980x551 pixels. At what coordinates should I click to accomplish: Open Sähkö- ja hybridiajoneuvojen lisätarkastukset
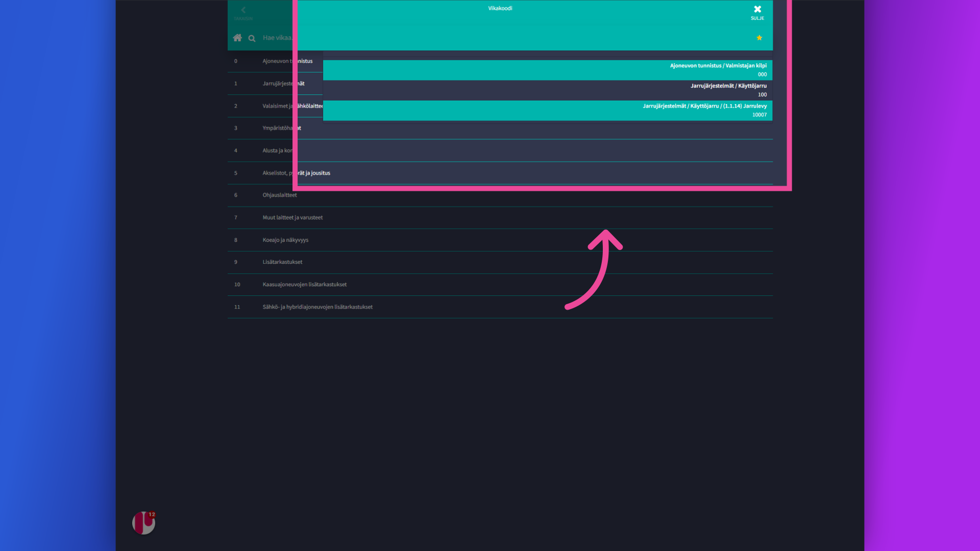500,307
